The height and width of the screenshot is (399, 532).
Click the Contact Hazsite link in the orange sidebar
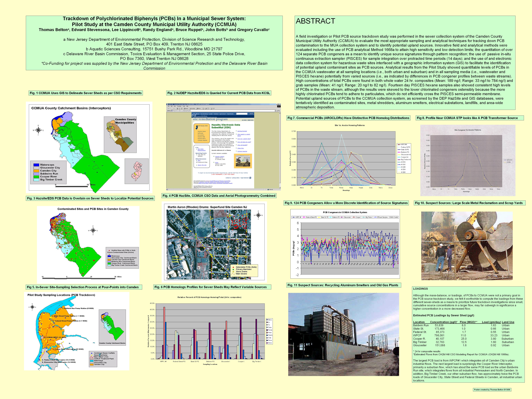coord(202,140)
